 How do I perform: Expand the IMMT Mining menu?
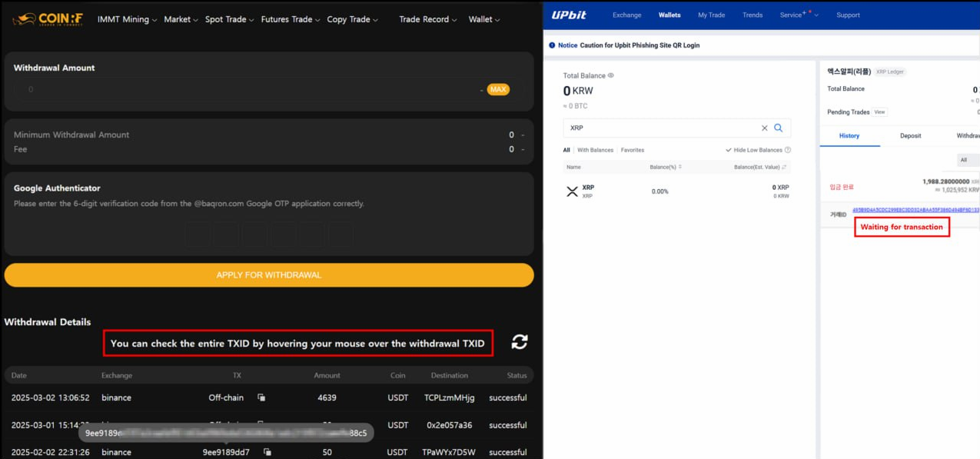click(x=127, y=19)
